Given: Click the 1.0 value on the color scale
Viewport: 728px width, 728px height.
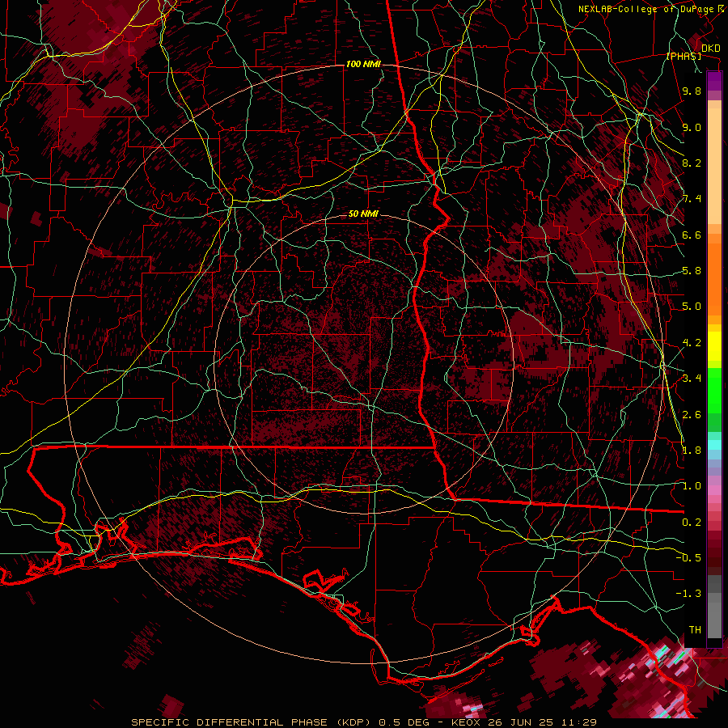Looking at the screenshot, I should 692,486.
